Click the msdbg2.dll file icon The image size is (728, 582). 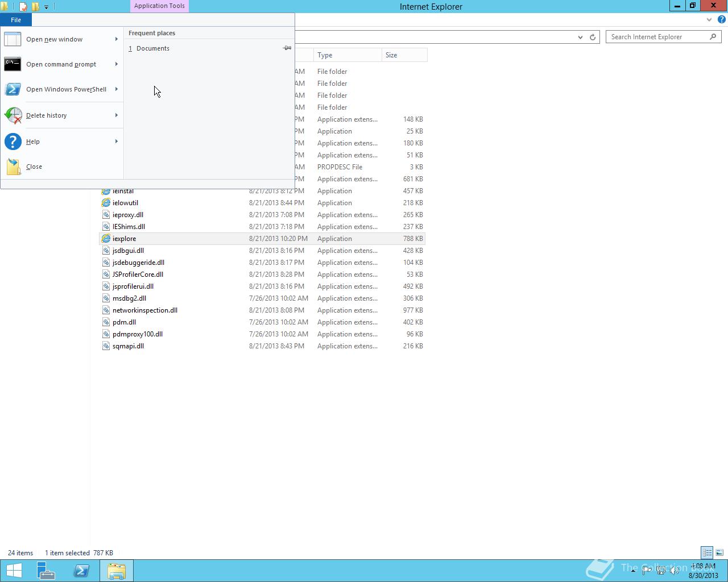click(106, 298)
